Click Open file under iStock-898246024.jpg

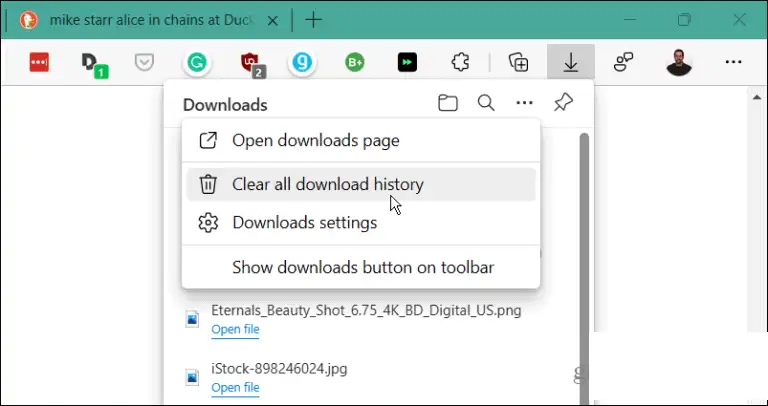[x=235, y=388]
